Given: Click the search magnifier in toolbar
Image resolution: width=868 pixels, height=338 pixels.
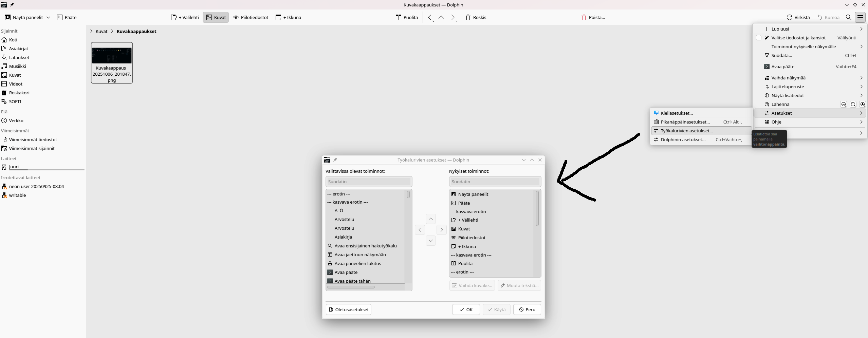Looking at the screenshot, I should (x=848, y=17).
